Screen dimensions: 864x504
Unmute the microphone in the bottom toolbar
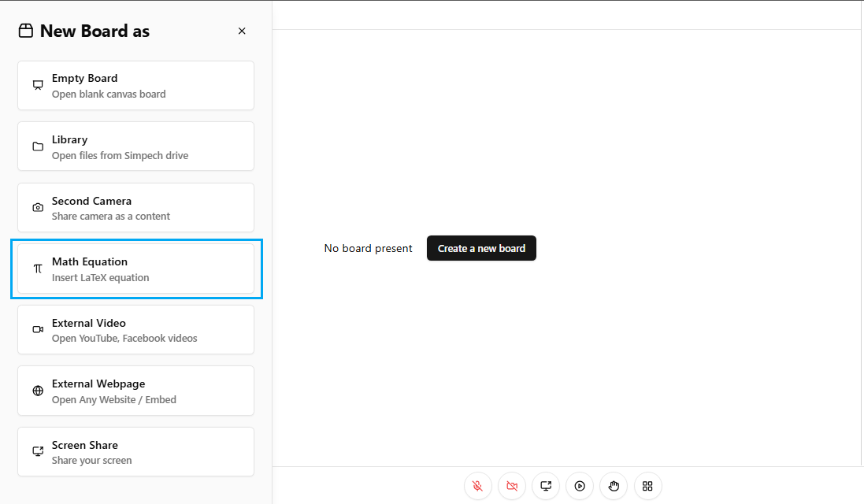coord(478,486)
